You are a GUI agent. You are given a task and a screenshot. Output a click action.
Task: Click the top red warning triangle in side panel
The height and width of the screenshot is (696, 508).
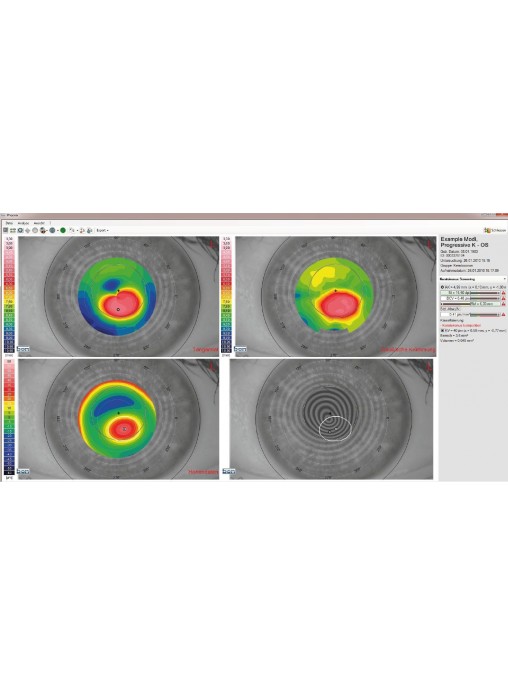tap(504, 293)
